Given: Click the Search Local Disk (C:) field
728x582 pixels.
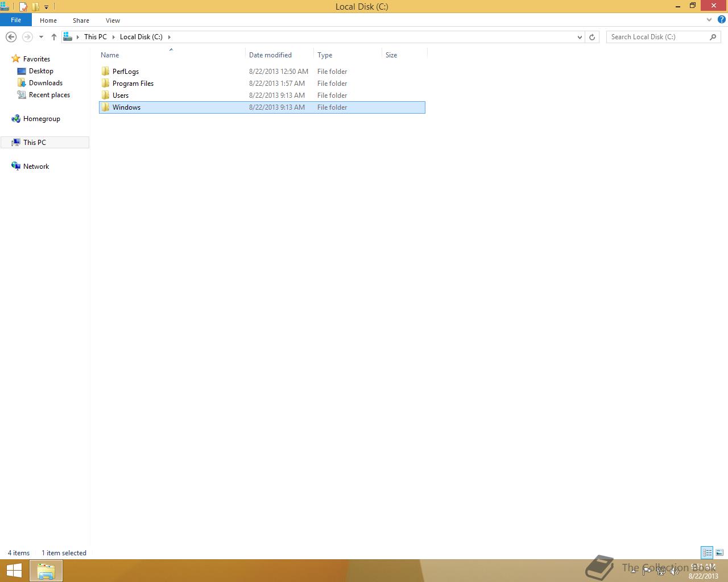Looking at the screenshot, I should click(x=658, y=37).
